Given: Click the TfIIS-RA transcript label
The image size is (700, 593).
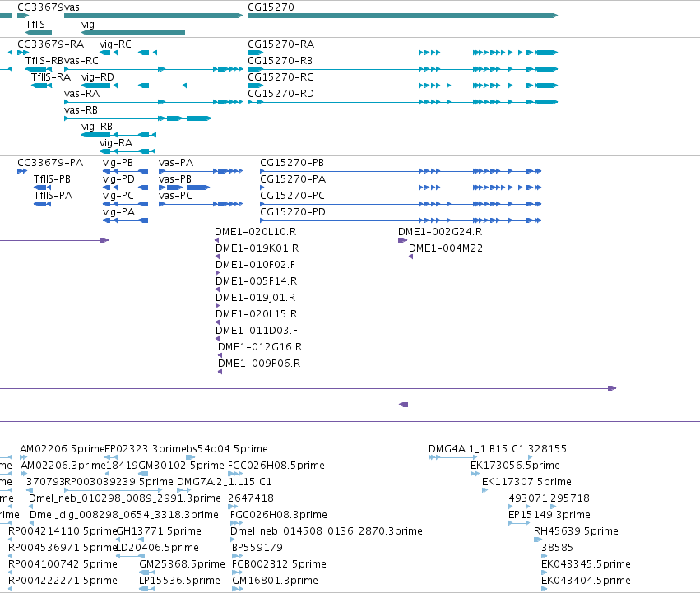Looking at the screenshot, I should 51,77.
